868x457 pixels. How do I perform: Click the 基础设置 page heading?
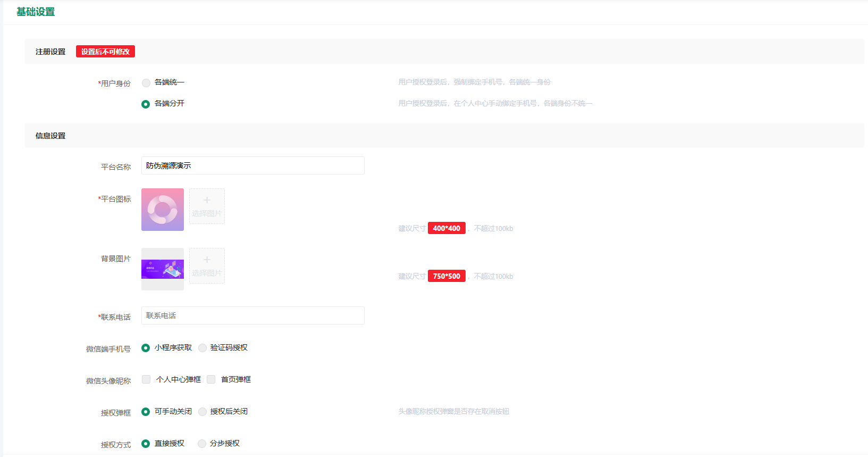point(36,12)
